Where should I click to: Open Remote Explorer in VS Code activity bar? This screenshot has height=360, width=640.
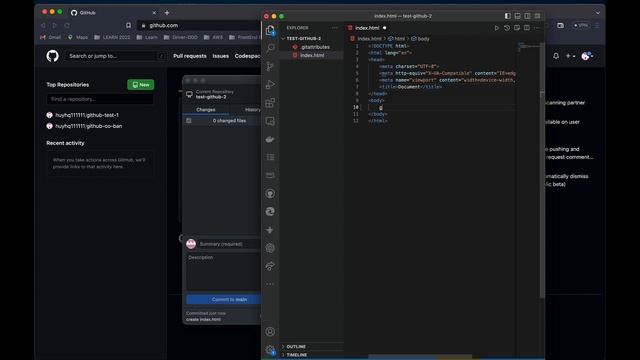pyautogui.click(x=270, y=121)
